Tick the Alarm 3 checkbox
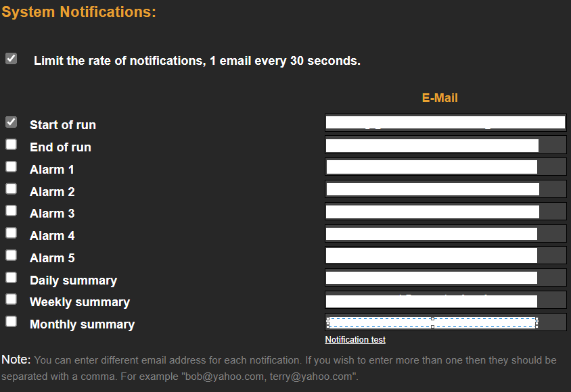 (11, 211)
